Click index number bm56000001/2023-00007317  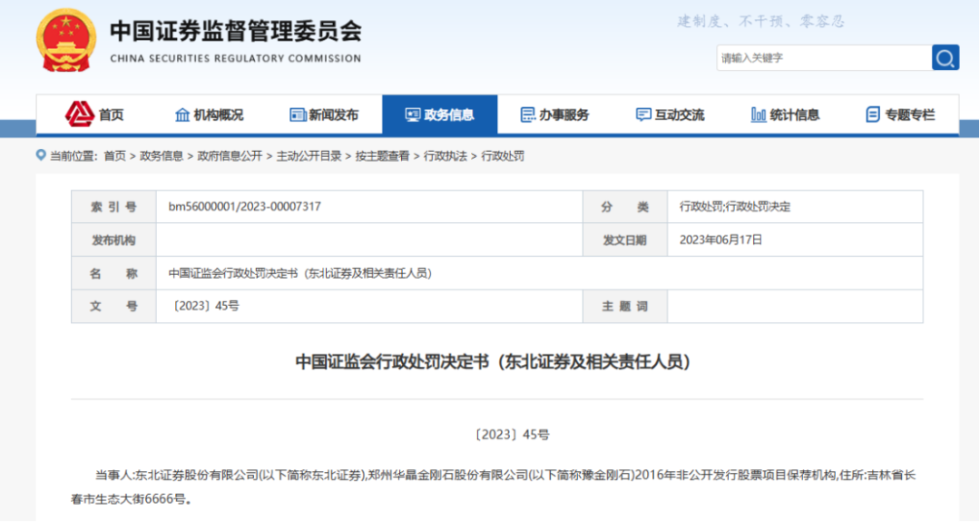[244, 206]
